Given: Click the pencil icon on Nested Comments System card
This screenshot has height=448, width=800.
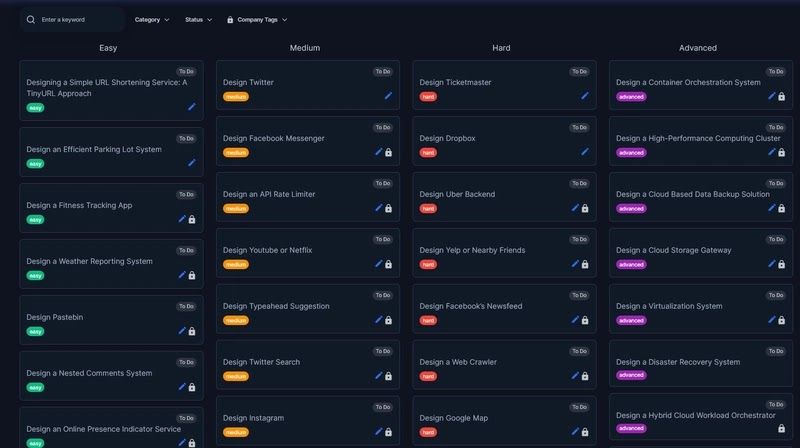Looking at the screenshot, I should click(182, 386).
